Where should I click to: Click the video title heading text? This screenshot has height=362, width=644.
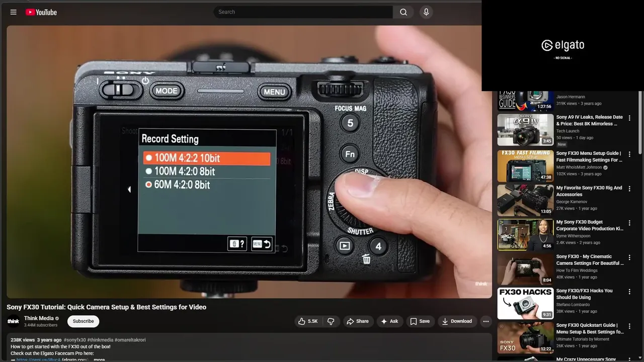[x=106, y=307]
